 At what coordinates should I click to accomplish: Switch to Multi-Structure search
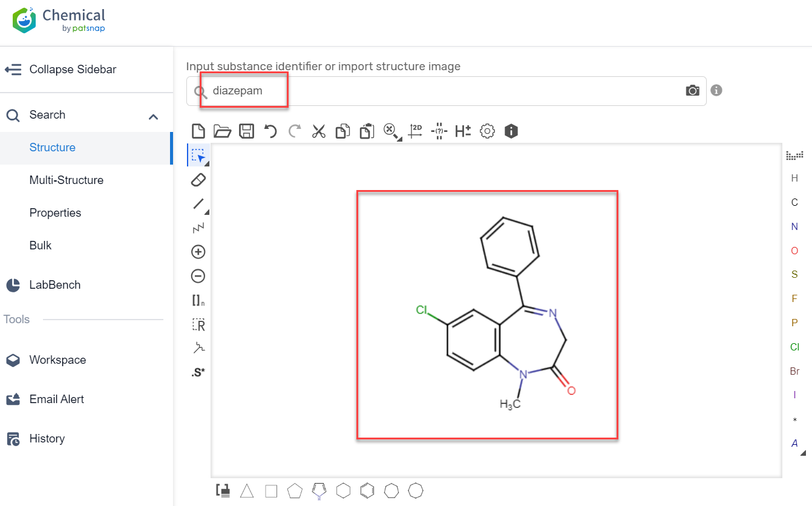67,180
